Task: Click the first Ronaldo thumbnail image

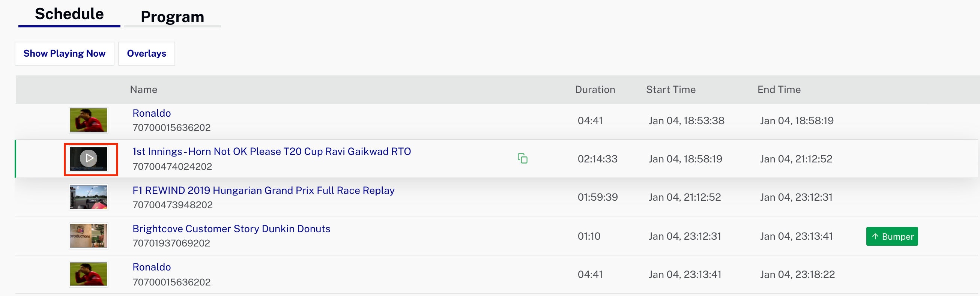Action: point(88,120)
